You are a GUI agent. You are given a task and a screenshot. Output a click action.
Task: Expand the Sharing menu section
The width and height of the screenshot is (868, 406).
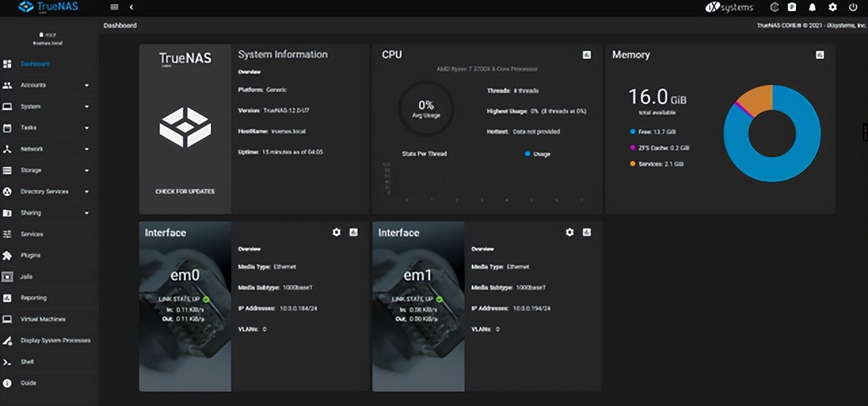click(31, 213)
